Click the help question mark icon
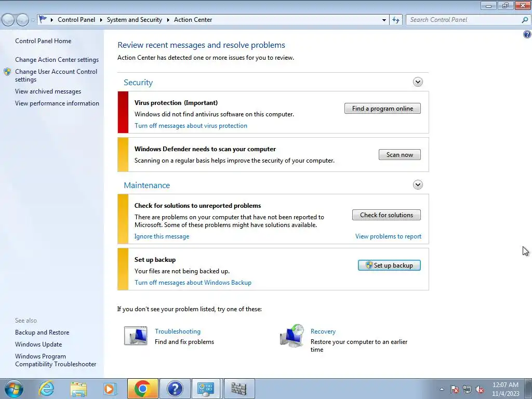532x399 pixels. 527,34
